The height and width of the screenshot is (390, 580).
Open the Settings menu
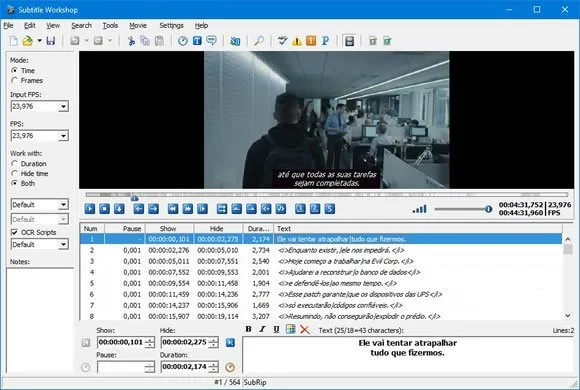pyautogui.click(x=171, y=25)
